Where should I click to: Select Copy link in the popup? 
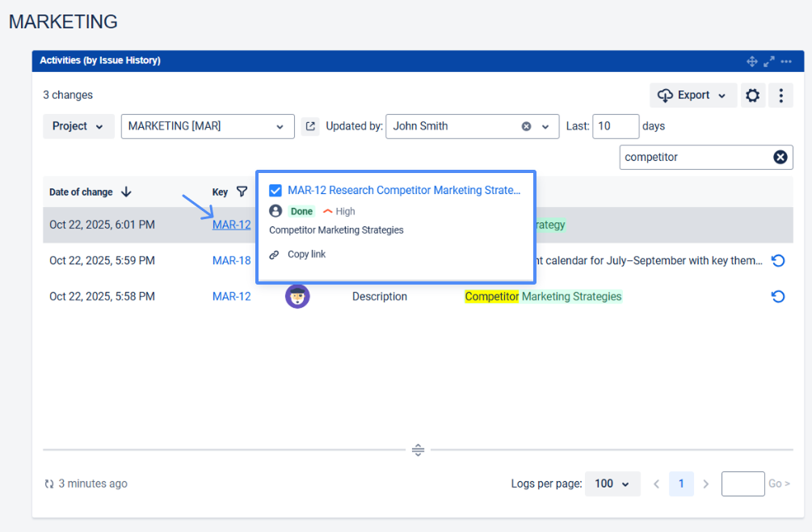(306, 254)
